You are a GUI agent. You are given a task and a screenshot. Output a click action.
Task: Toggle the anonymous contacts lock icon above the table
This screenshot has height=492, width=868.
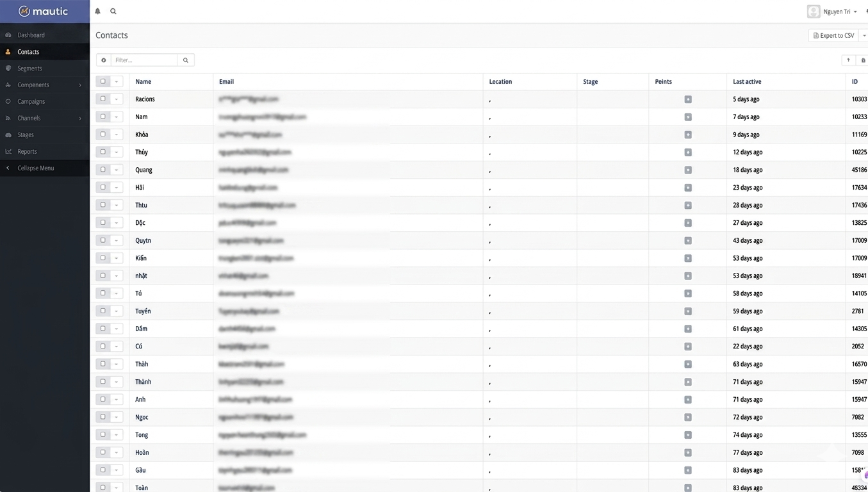coord(863,60)
